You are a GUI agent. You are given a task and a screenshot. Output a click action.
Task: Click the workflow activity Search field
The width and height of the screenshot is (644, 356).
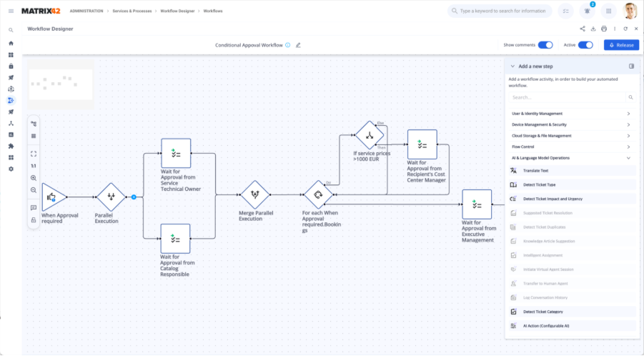point(568,97)
